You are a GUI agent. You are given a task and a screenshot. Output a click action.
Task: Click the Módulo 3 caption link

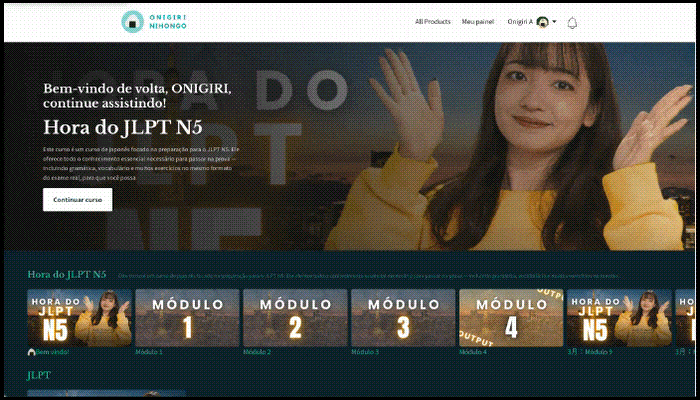365,352
